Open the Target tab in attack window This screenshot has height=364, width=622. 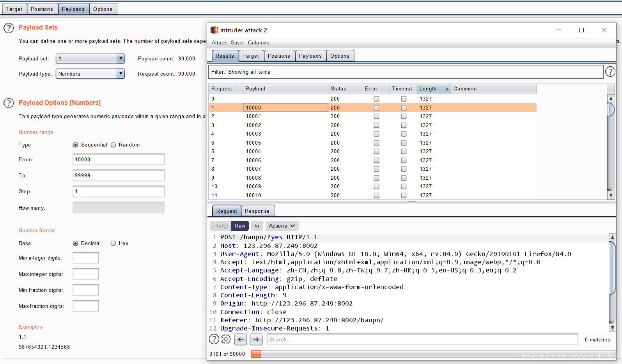coord(251,56)
